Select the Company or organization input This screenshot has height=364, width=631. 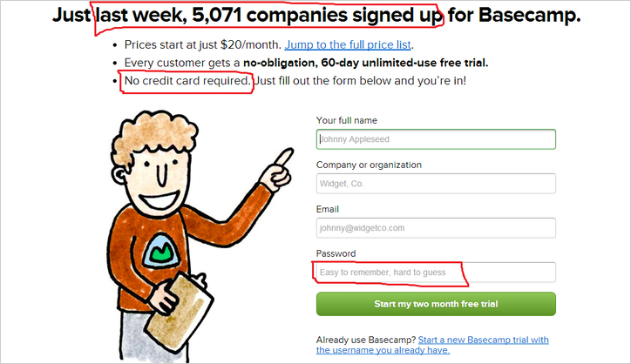[x=436, y=184]
